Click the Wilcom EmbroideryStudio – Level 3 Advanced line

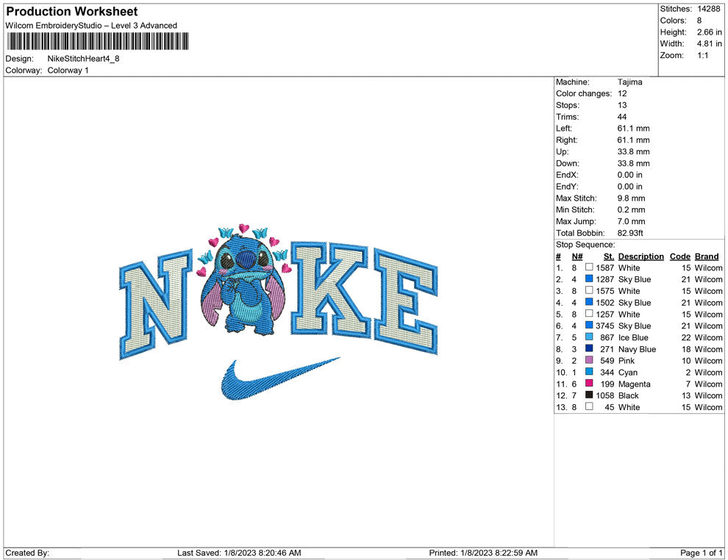coord(91,26)
